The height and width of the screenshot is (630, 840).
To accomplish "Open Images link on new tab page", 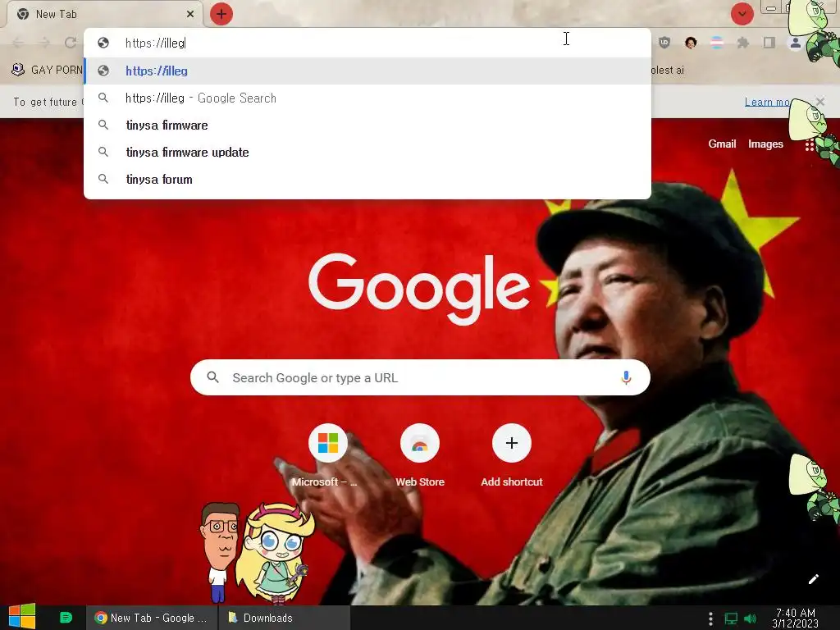I will (765, 144).
